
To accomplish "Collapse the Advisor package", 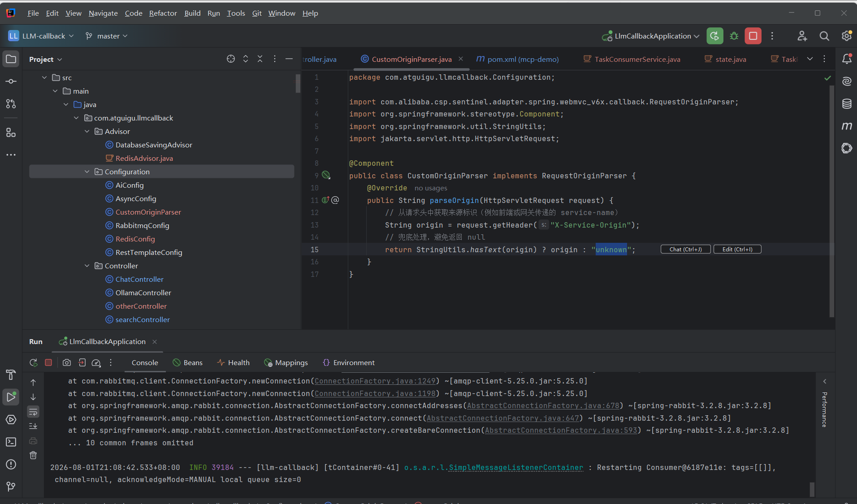I will pyautogui.click(x=87, y=131).
